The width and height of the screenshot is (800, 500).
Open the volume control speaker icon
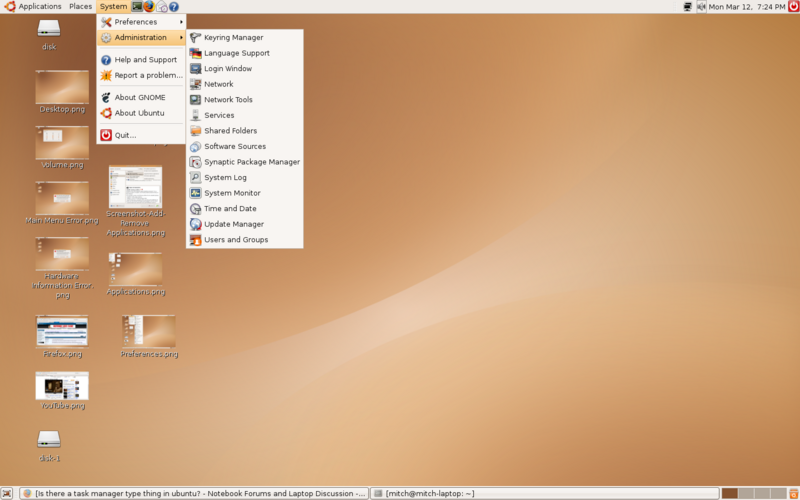(x=702, y=7)
